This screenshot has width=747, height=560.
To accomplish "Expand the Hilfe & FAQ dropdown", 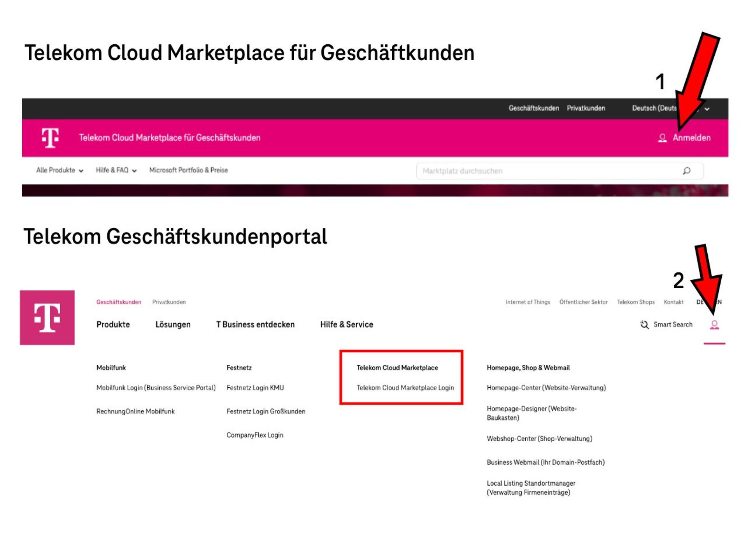I will click(116, 170).
